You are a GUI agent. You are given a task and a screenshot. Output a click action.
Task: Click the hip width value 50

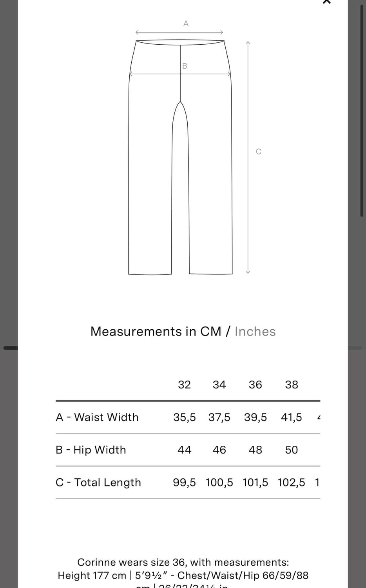click(x=291, y=450)
